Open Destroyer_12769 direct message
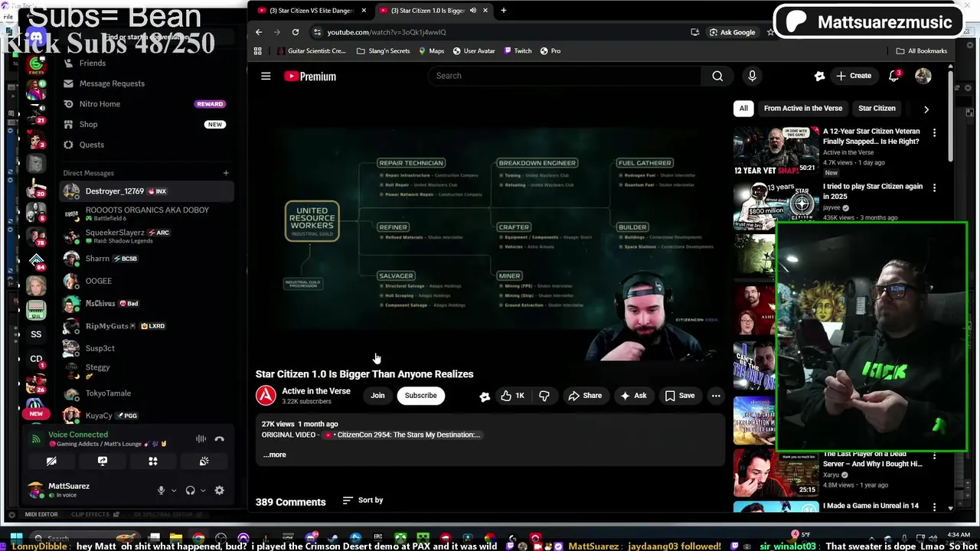This screenshot has width=980, height=551. (x=145, y=191)
